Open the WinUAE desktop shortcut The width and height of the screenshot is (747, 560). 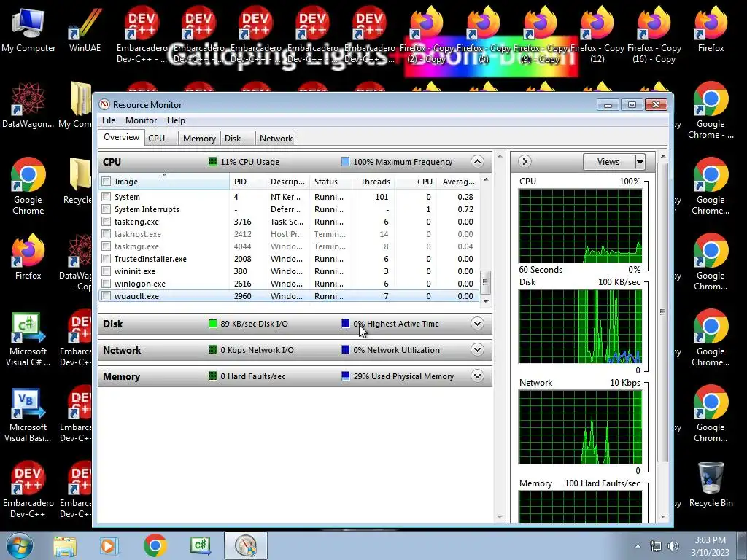coord(85,29)
